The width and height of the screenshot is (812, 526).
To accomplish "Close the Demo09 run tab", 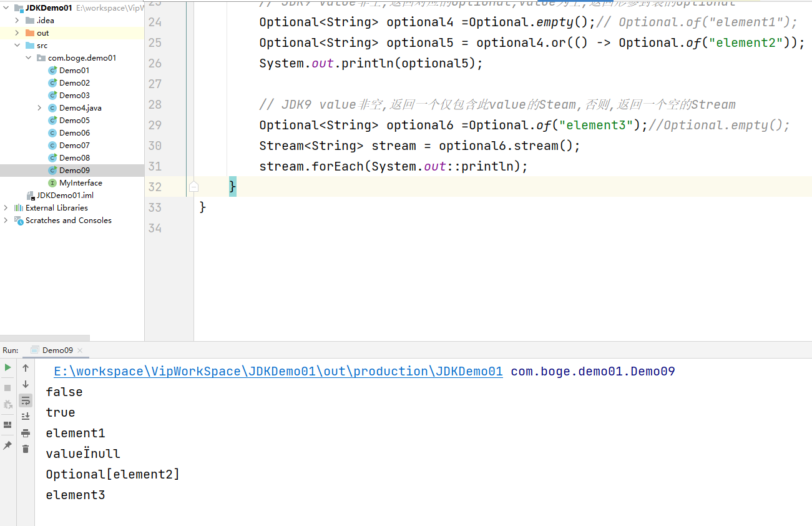I will click(x=80, y=350).
